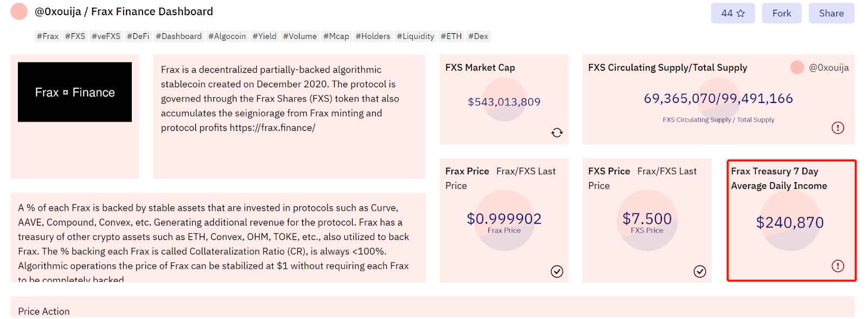
Task: Click the #Dex tag
Action: (x=478, y=36)
